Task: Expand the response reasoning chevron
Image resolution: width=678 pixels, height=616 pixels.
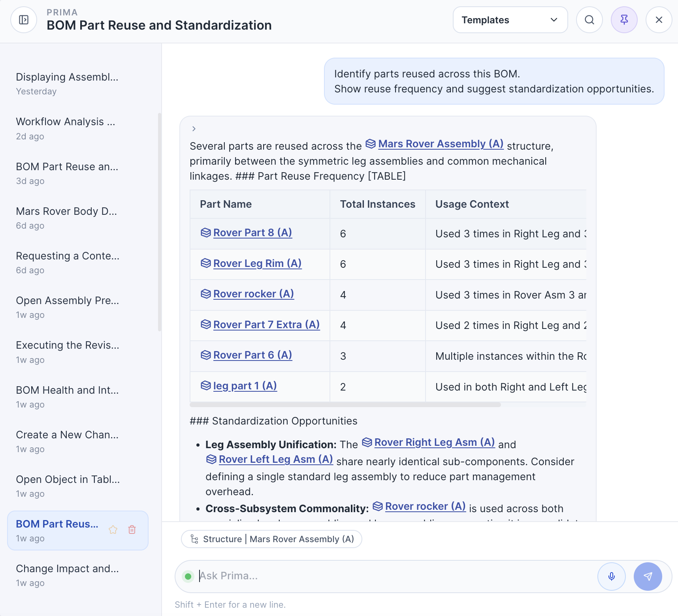Action: pos(194,129)
